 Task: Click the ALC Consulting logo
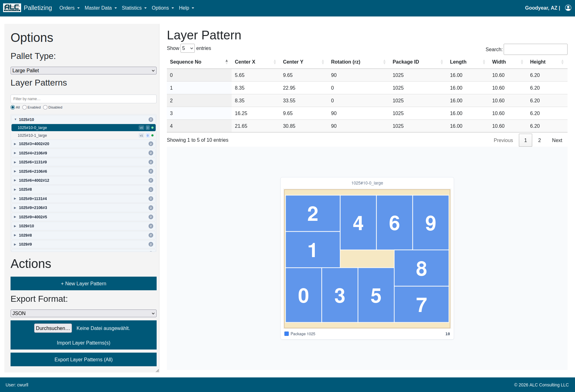(x=12, y=8)
